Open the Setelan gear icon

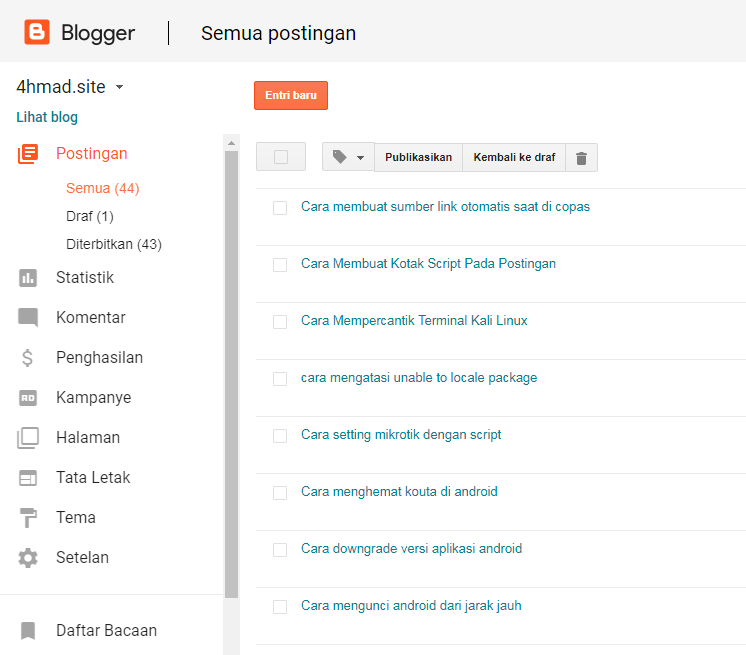point(28,557)
